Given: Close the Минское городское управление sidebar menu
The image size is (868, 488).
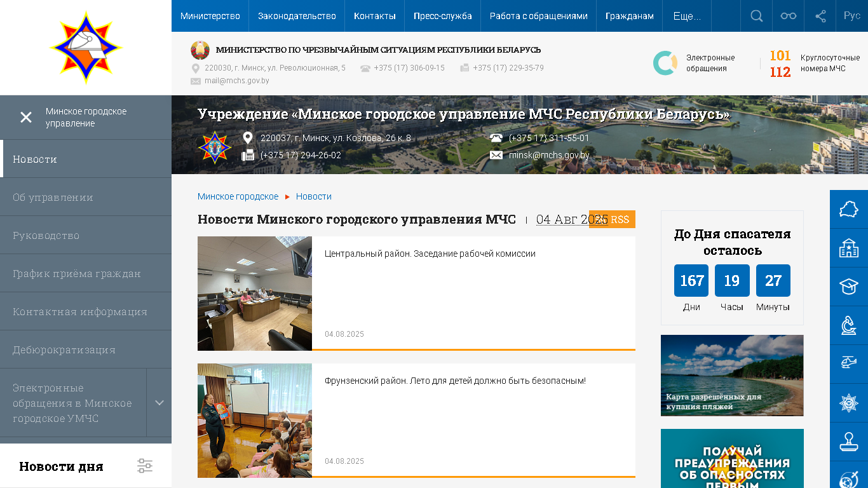Looking at the screenshot, I should pyautogui.click(x=26, y=118).
